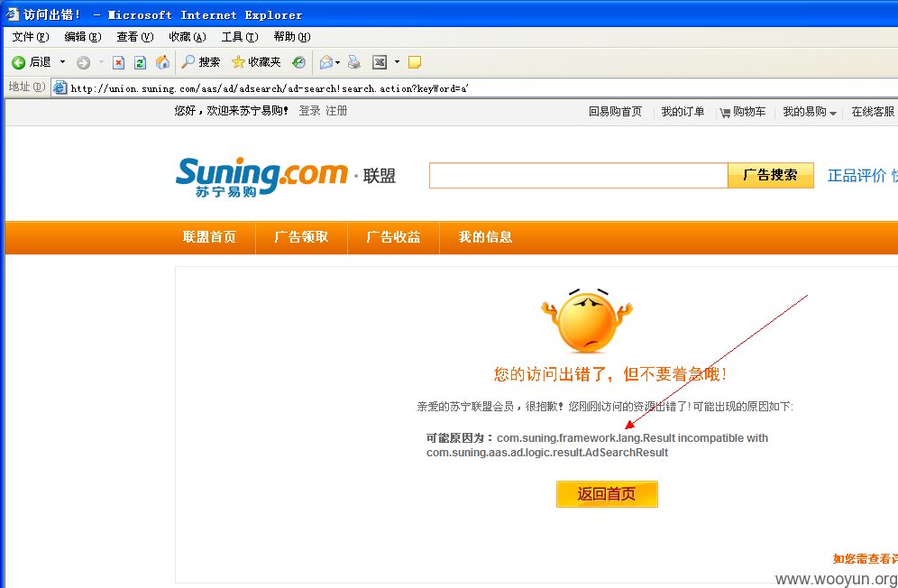Click the 广告搜索 search button
Screen dimensions: 898x588
coord(770,175)
